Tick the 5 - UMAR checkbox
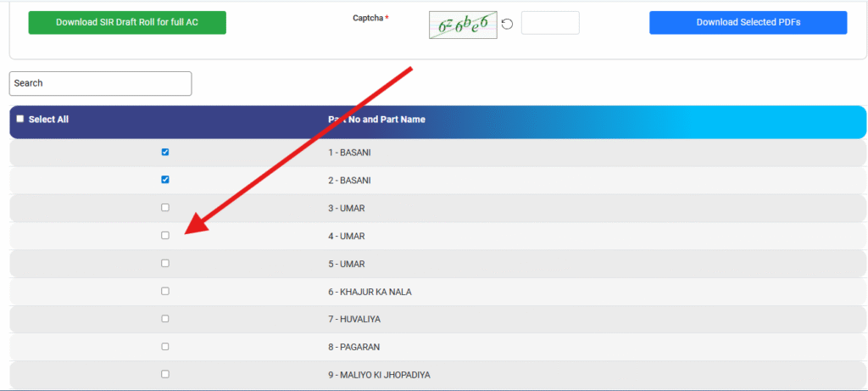Viewport: 868px width, 391px height. (x=165, y=263)
